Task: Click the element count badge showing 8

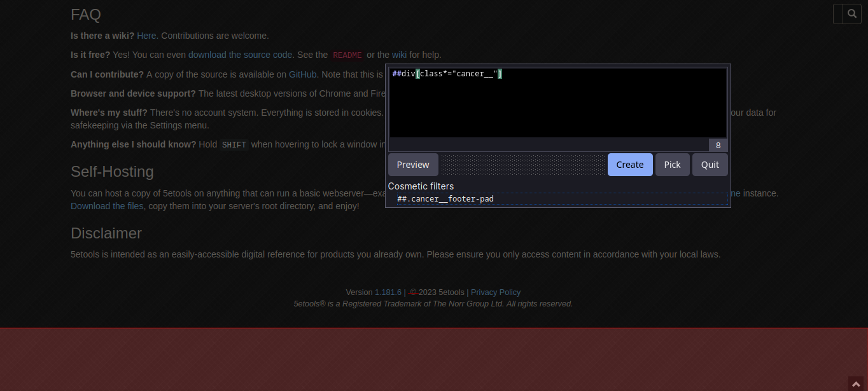Action: (718, 145)
